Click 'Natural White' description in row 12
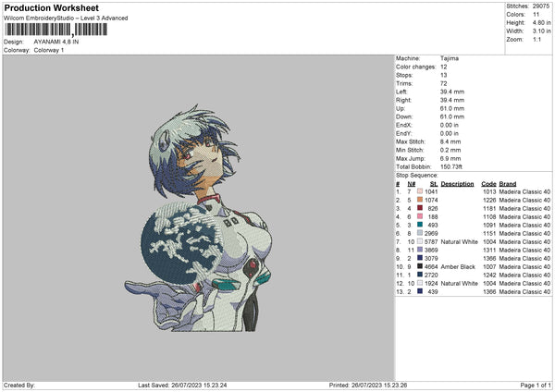Viewport: 555px width, 392px height. coord(459,284)
